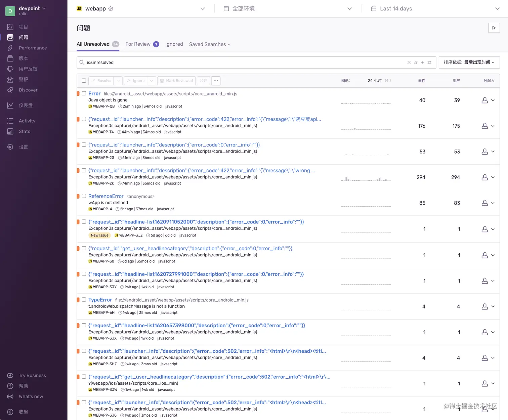Add saved search with plus icon
This screenshot has height=420, width=508.
point(423,62)
